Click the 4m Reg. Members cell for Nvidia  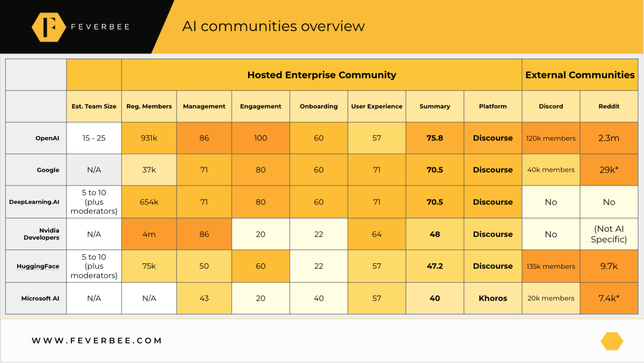[149, 234]
